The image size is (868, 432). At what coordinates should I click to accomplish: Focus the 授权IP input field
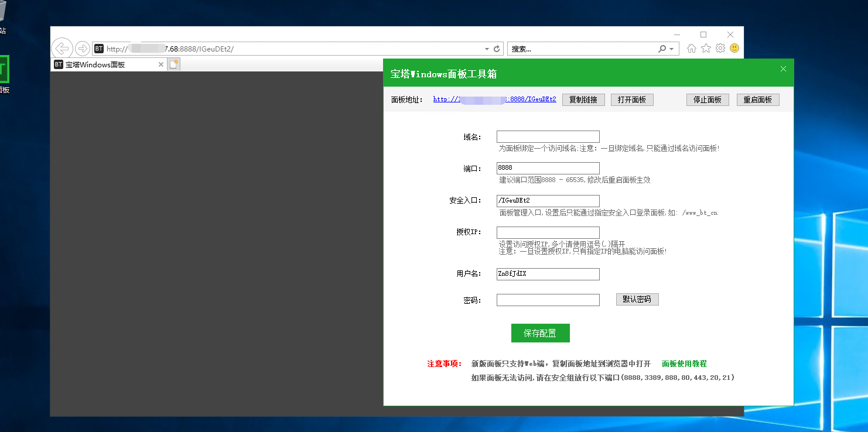point(548,232)
